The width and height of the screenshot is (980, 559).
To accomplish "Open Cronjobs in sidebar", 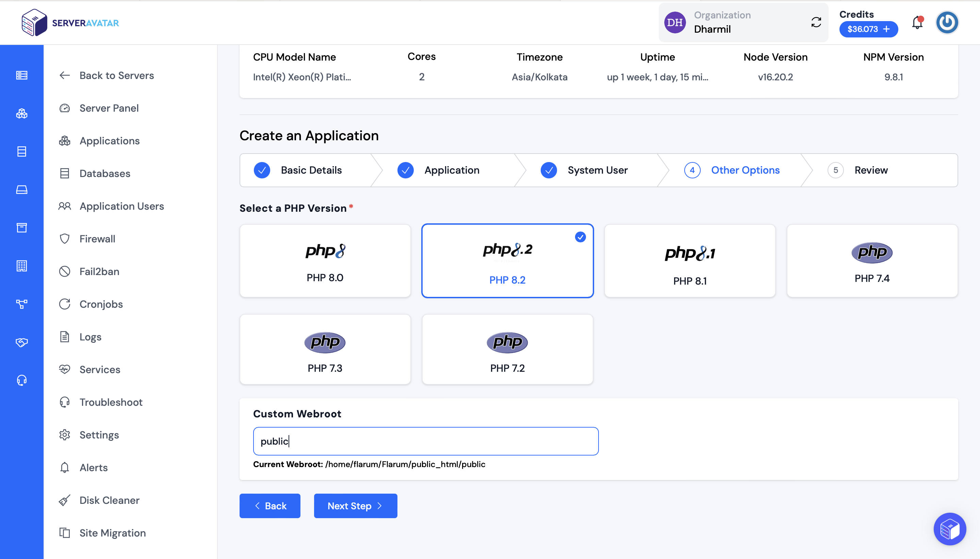I will point(91,304).
